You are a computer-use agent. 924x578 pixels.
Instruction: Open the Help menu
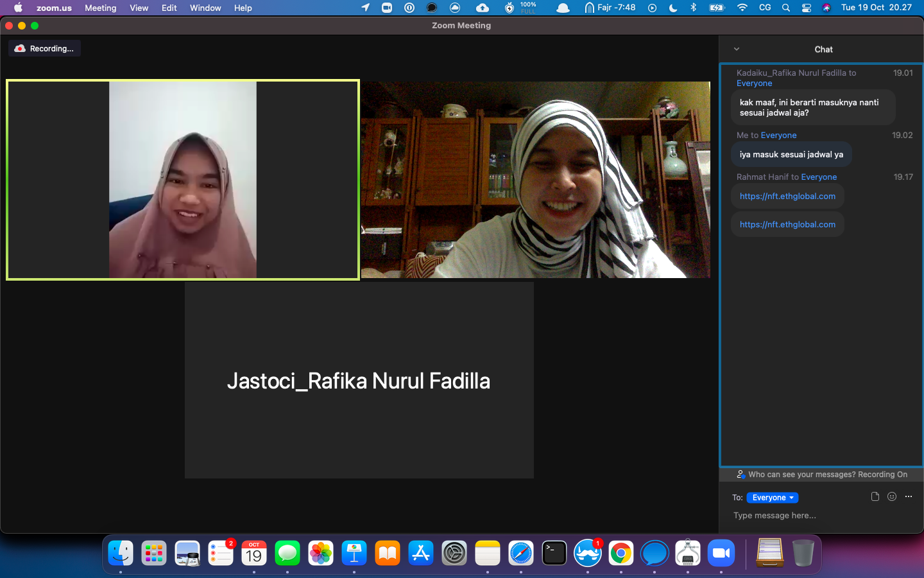pos(243,8)
